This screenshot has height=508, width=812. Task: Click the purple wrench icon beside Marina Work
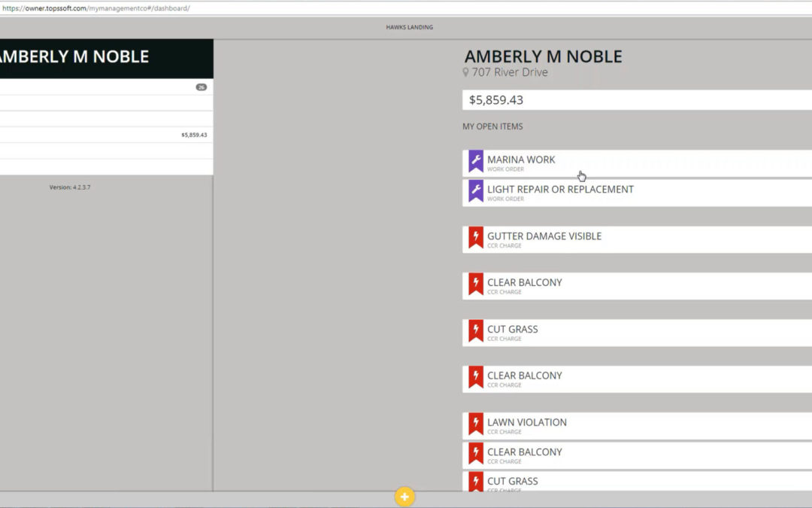(x=475, y=162)
